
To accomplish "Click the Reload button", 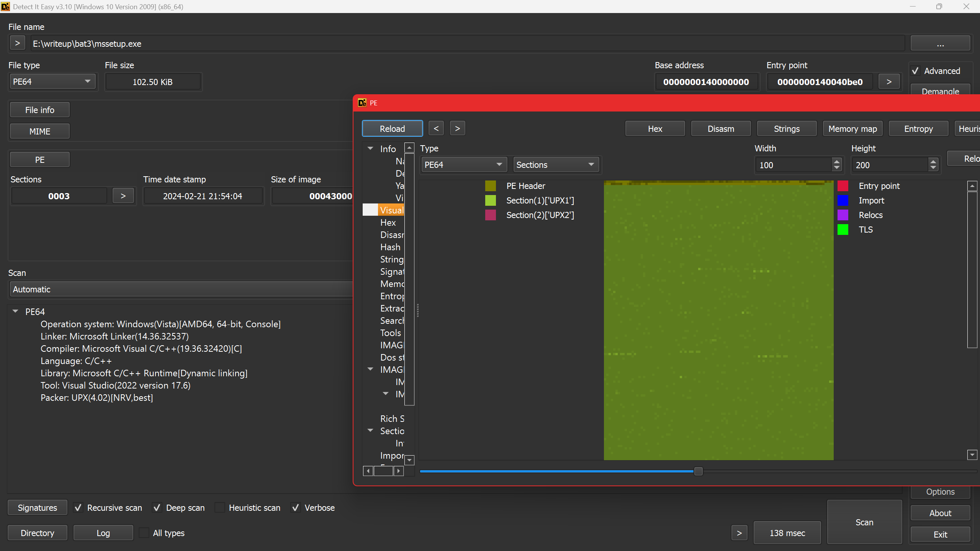I will [x=392, y=129].
